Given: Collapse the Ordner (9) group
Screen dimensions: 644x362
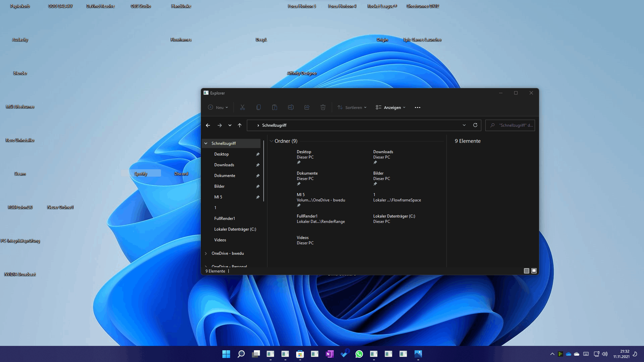Looking at the screenshot, I should click(x=271, y=141).
